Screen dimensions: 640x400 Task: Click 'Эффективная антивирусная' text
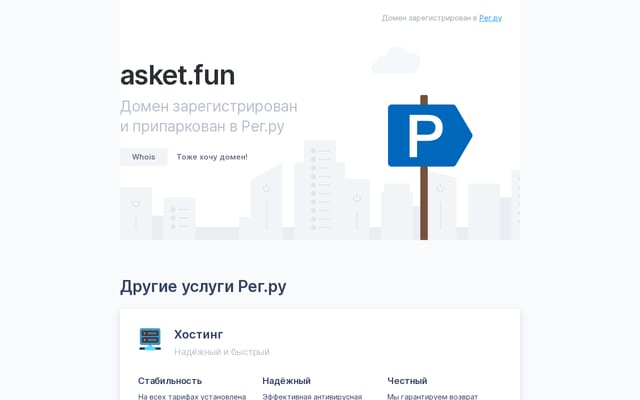[x=312, y=396]
